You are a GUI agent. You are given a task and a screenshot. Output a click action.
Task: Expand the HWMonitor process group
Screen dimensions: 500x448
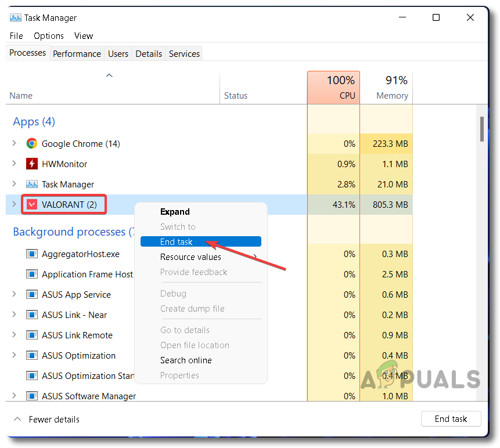(14, 164)
